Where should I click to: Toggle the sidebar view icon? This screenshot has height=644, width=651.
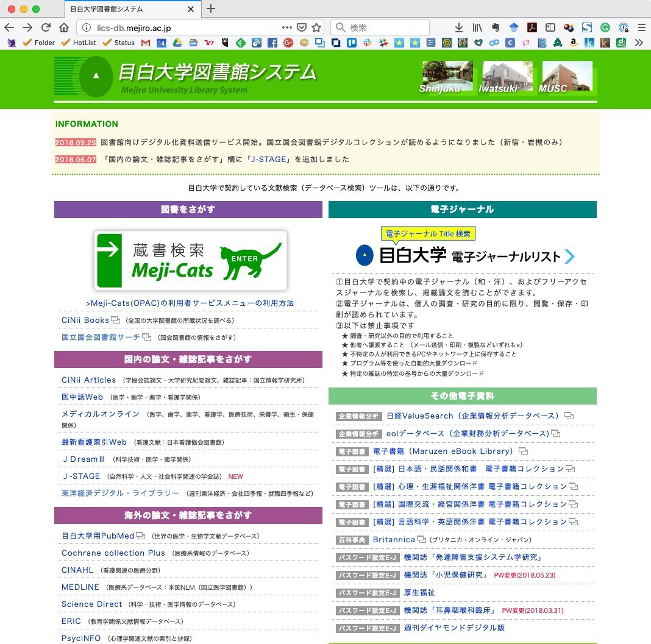[550, 28]
